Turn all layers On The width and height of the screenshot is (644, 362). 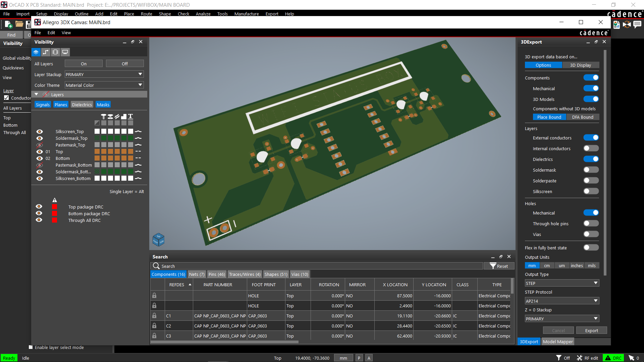pyautogui.click(x=84, y=64)
